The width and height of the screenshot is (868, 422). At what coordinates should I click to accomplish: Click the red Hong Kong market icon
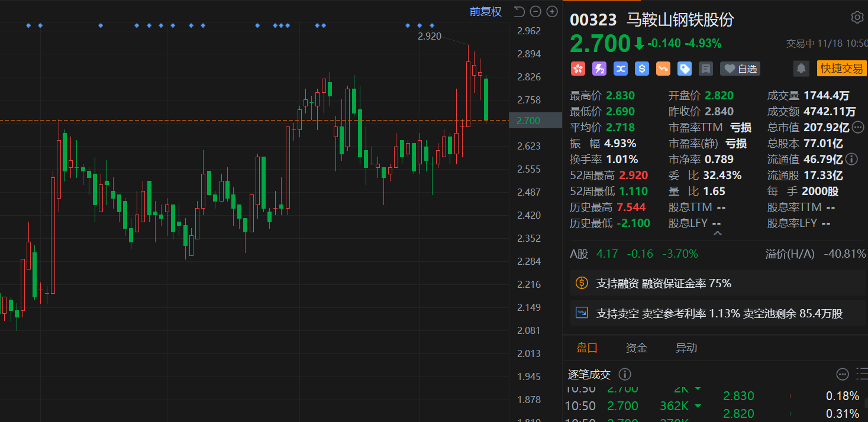(577, 69)
